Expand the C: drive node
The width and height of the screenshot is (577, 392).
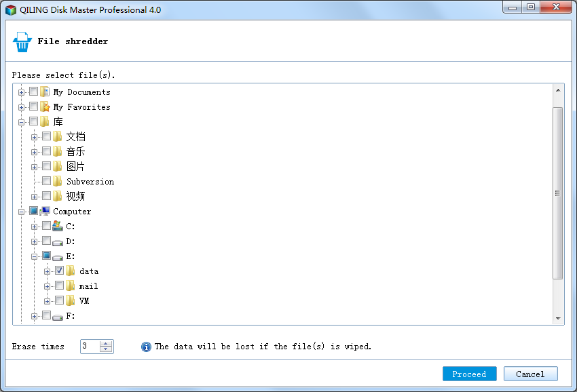tap(34, 227)
